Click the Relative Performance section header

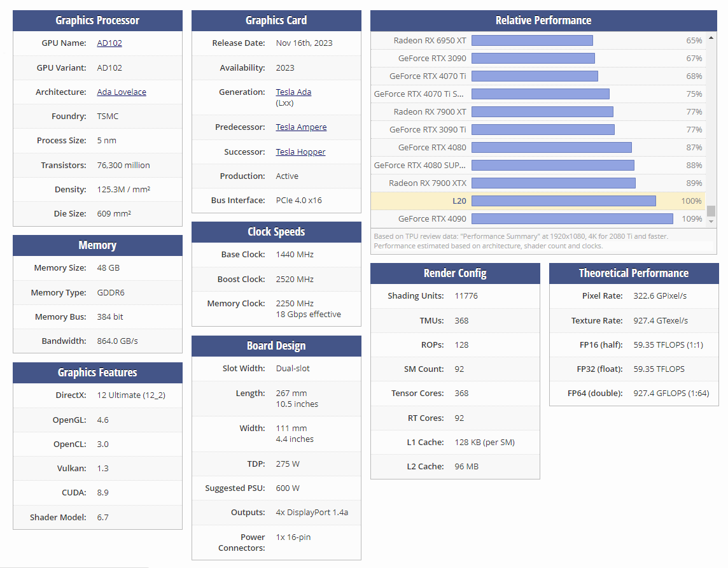coord(543,20)
